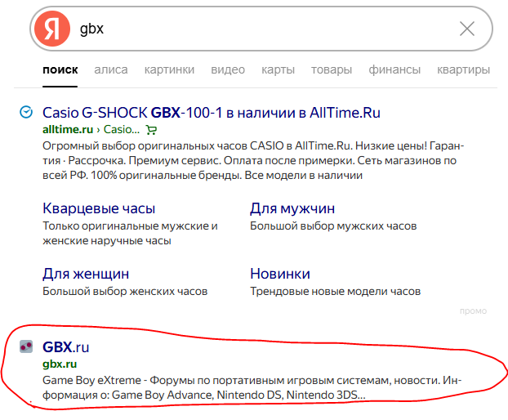Open the картинки tab
The width and height of the screenshot is (508, 420).
[169, 69]
